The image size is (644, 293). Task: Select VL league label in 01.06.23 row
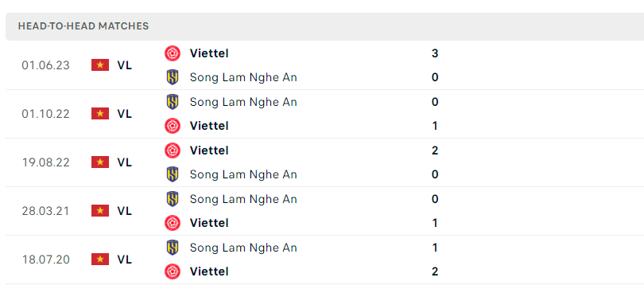(125, 65)
